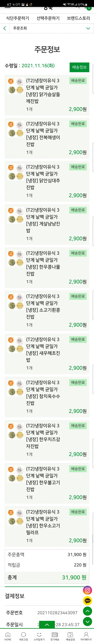This screenshot has width=94, height=644.
Task: Open 스마일후기 reviews icon
Action: [x=39, y=636]
